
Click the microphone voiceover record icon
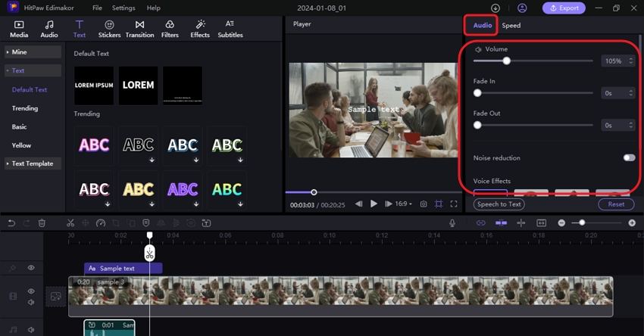coord(452,223)
